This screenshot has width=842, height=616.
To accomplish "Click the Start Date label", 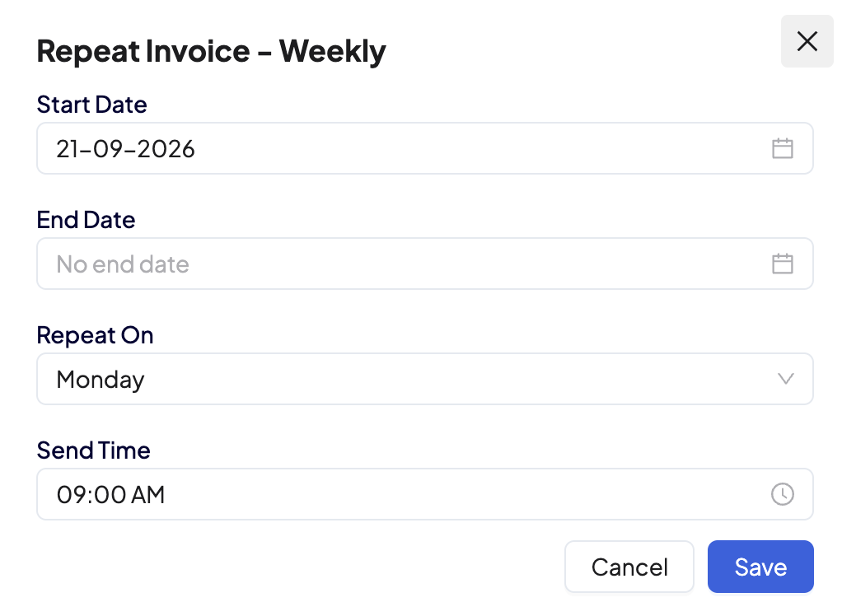I will click(91, 104).
